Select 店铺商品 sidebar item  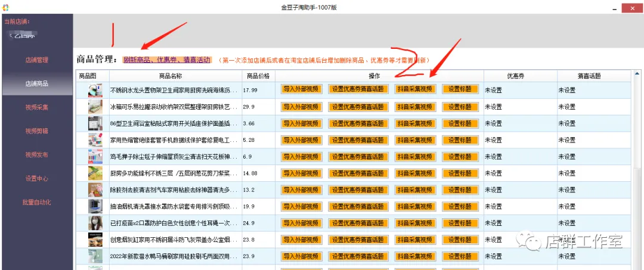coord(37,83)
